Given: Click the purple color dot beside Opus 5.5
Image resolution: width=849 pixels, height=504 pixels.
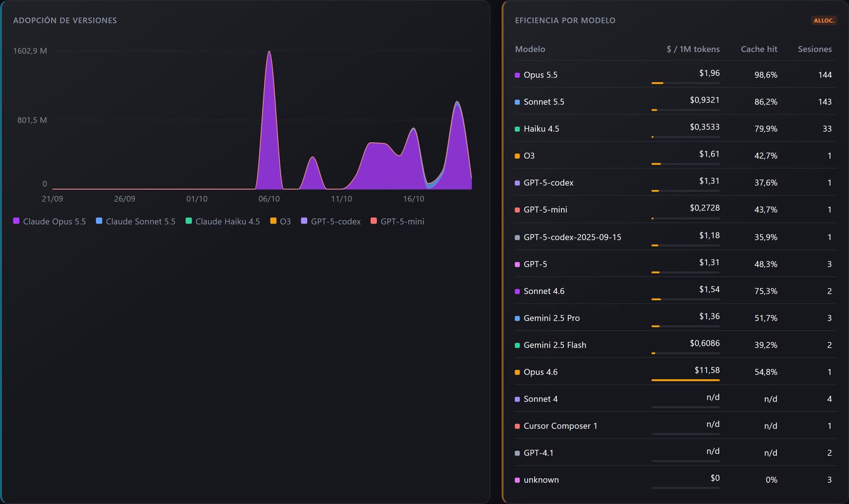Looking at the screenshot, I should coord(517,75).
